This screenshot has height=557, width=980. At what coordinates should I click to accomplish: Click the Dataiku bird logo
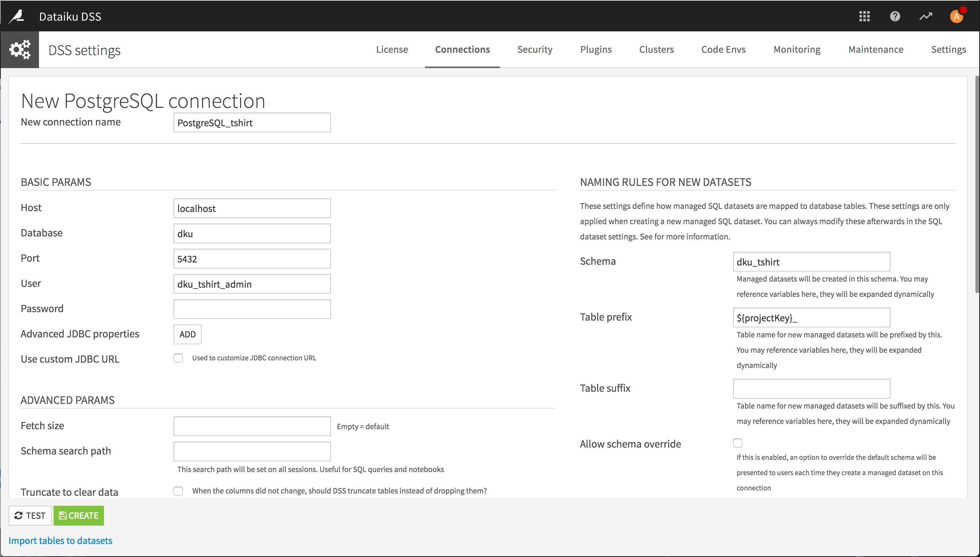(x=16, y=16)
